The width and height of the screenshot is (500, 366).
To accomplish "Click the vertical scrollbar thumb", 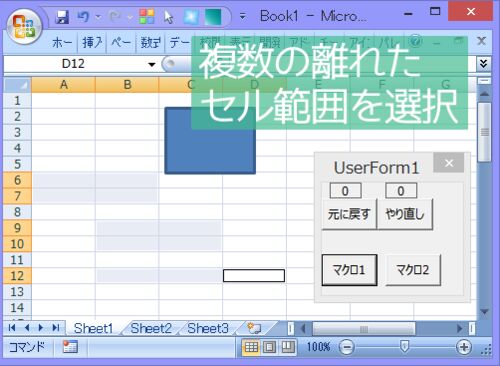I will (x=485, y=132).
